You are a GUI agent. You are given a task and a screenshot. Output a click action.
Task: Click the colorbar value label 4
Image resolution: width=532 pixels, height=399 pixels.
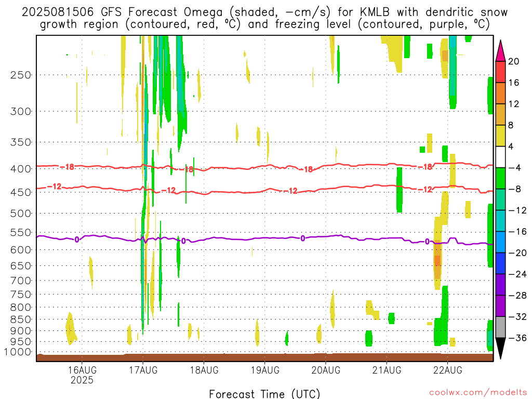click(511, 147)
